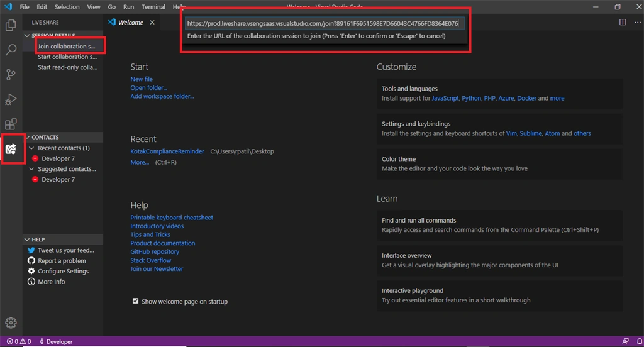Open the Selection menu
644x347 pixels.
67,7
